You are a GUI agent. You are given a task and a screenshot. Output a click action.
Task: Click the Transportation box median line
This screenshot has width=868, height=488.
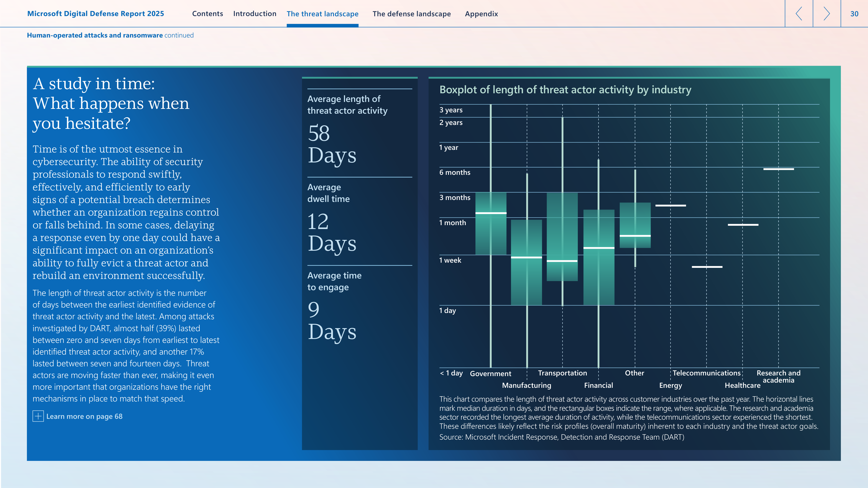(x=562, y=261)
